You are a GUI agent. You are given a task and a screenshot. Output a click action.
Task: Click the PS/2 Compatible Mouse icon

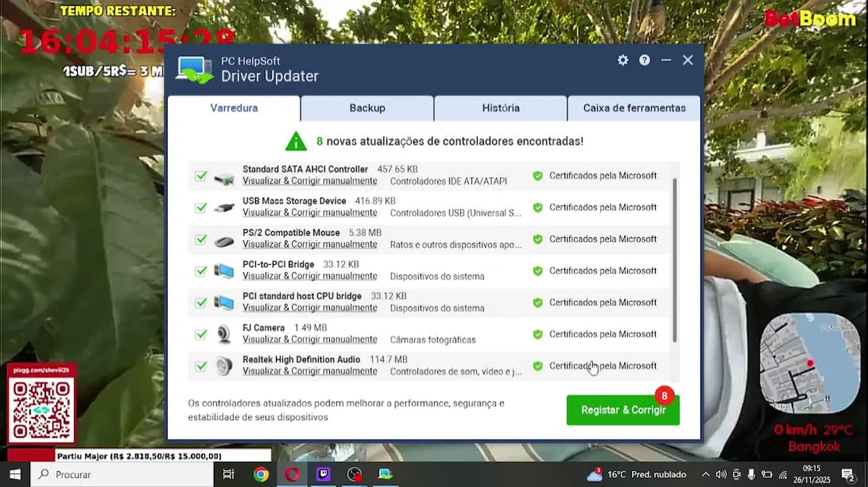[x=224, y=241]
